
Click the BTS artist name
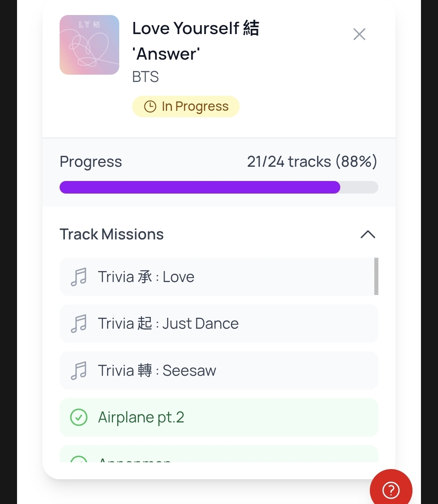pos(145,77)
